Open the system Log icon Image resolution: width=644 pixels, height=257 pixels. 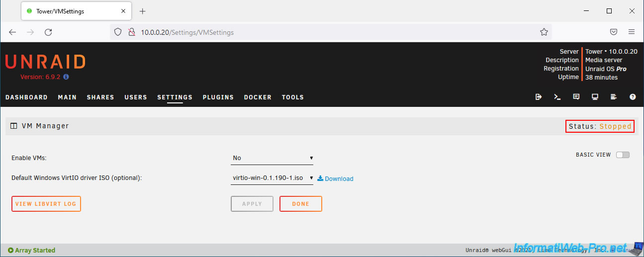(614, 97)
